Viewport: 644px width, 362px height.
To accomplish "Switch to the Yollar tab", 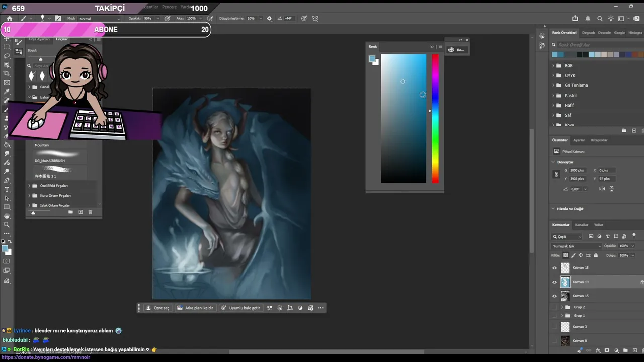I will 598,225.
